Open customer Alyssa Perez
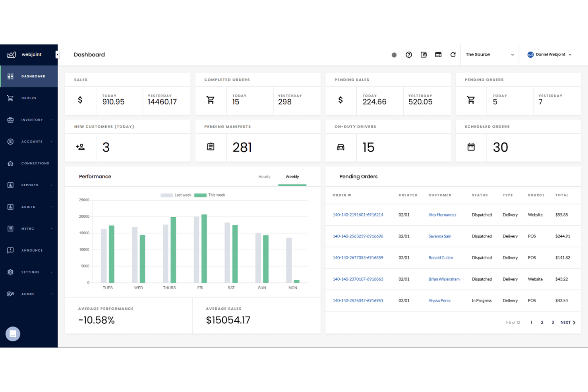 tap(439, 301)
